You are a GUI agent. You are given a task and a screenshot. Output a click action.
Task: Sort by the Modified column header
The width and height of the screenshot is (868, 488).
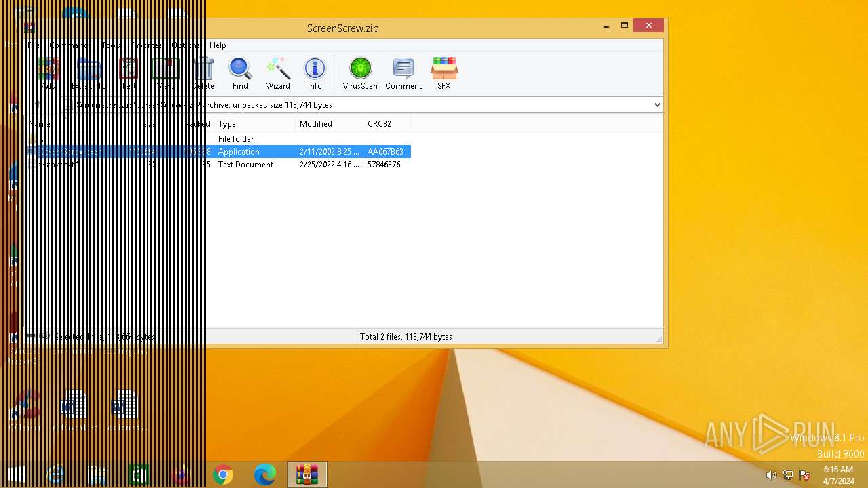click(x=329, y=124)
